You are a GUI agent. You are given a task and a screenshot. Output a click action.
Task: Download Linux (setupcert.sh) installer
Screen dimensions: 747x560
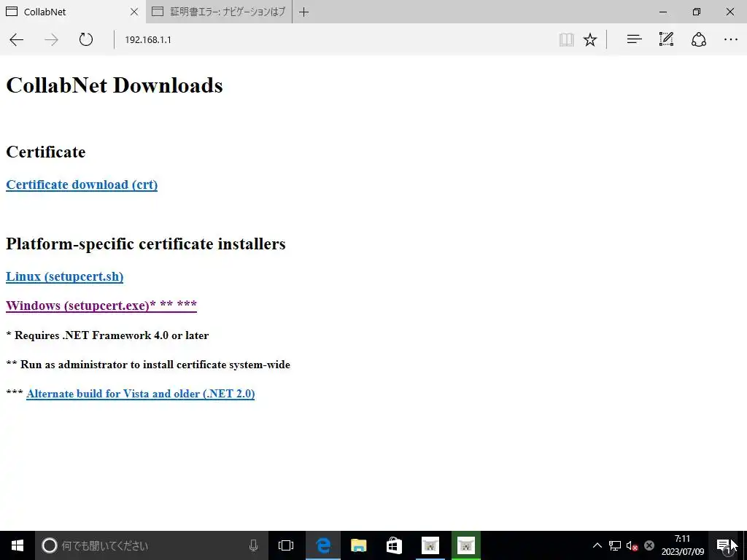click(64, 276)
